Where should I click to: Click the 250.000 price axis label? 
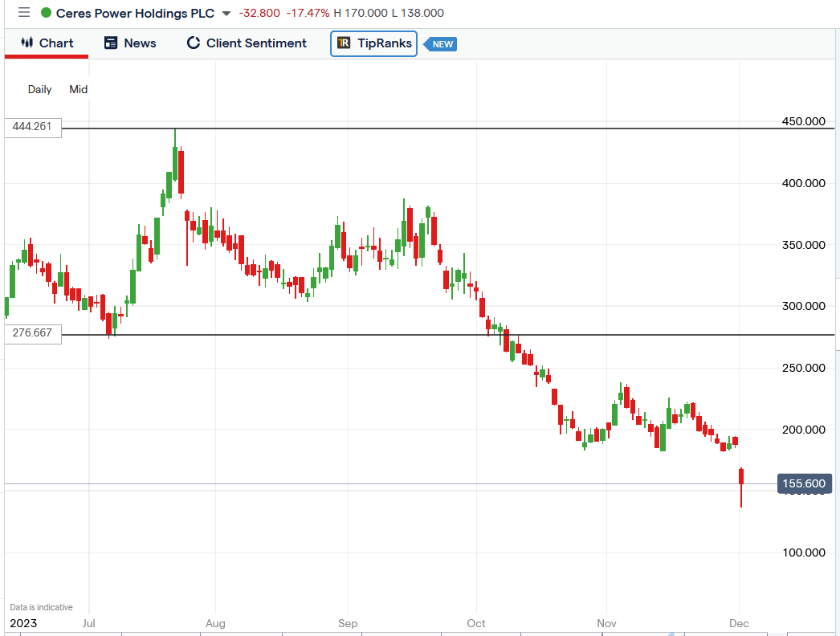click(x=804, y=368)
